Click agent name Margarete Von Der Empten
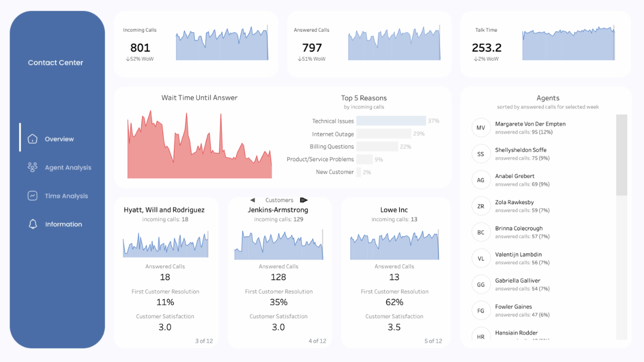 530,124
